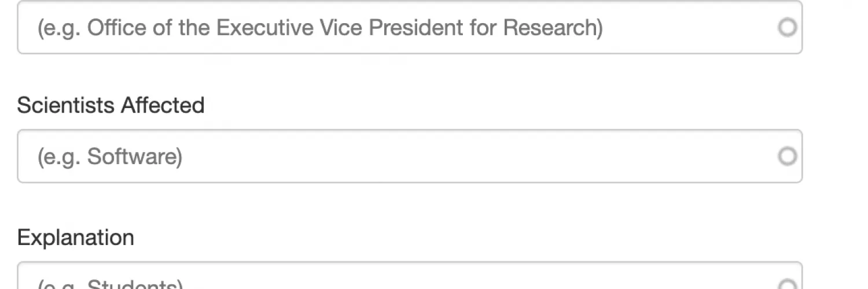Click the 'Scientists Affected' field label
The height and width of the screenshot is (289, 868).
(111, 105)
